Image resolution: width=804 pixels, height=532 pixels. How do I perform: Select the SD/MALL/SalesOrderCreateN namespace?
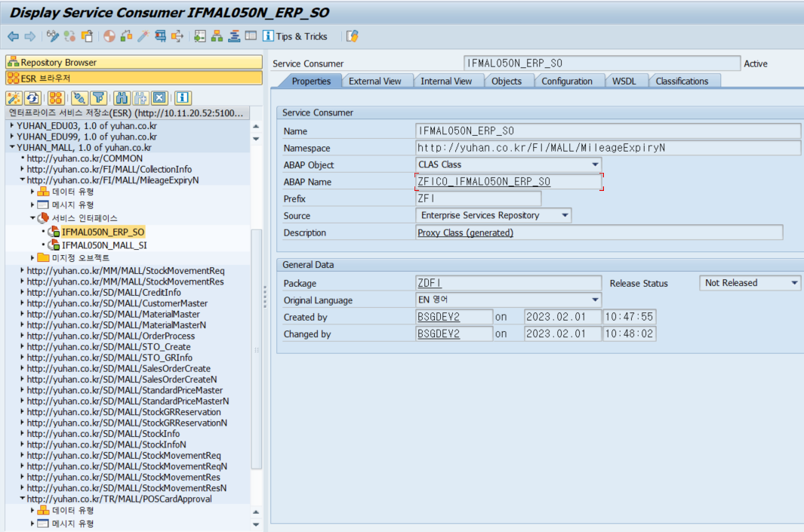[x=122, y=380]
